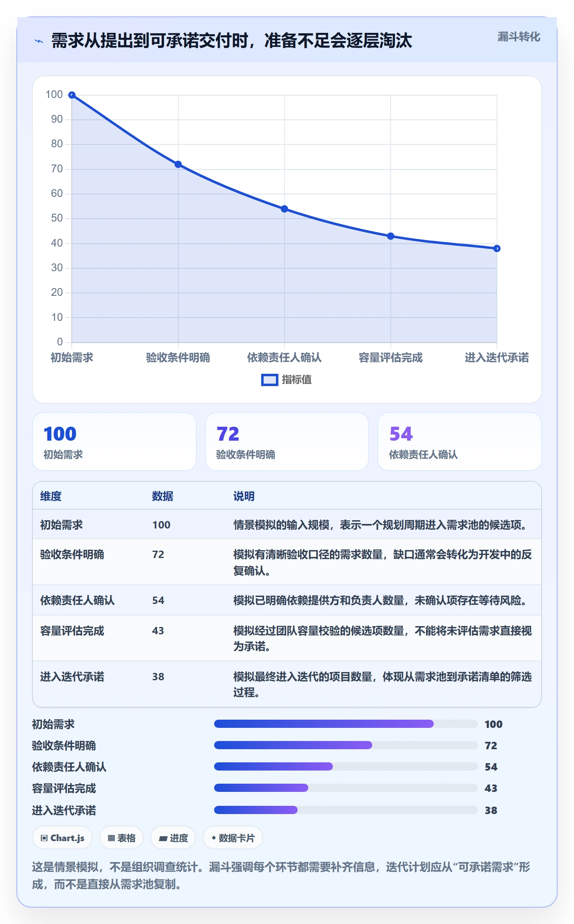
Task: Click the grid icon in 表格 chip
Action: 111,838
